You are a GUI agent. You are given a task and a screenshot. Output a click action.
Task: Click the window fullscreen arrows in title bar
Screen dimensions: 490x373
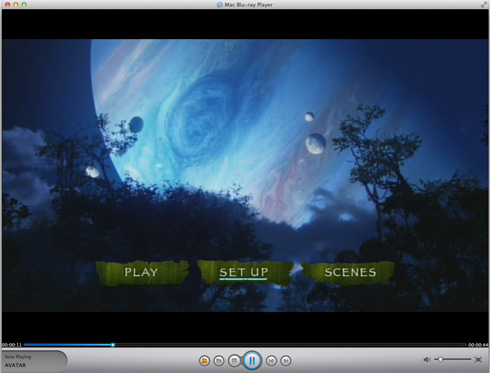click(x=483, y=4)
